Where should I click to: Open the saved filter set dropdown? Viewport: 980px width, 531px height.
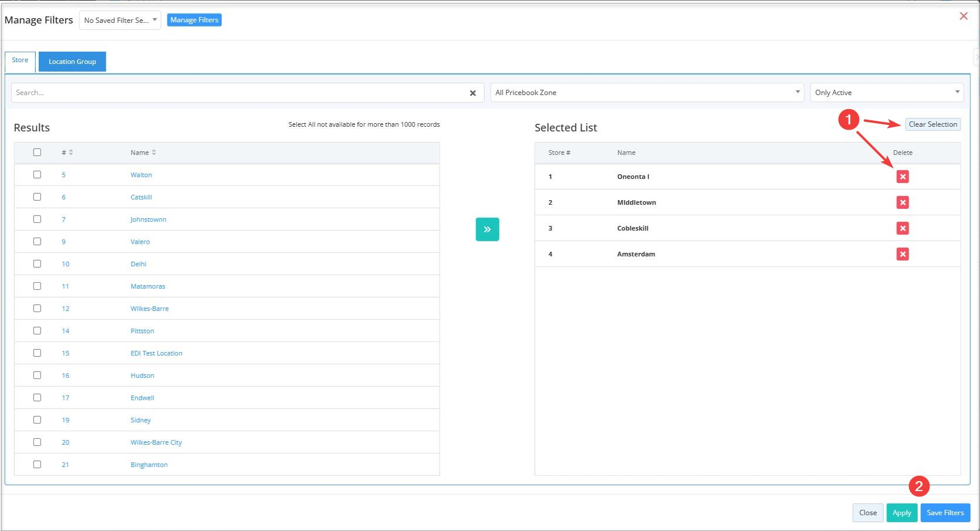coord(120,20)
